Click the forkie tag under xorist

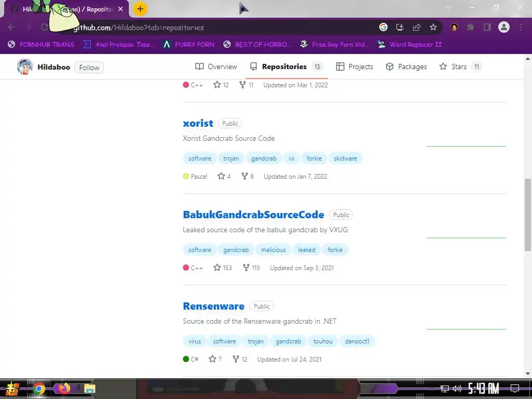click(x=314, y=158)
